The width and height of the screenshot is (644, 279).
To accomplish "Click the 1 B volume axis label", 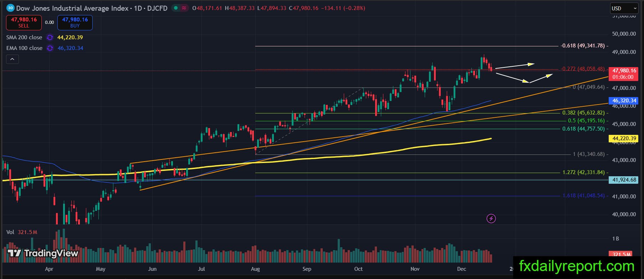I will pos(615,239).
